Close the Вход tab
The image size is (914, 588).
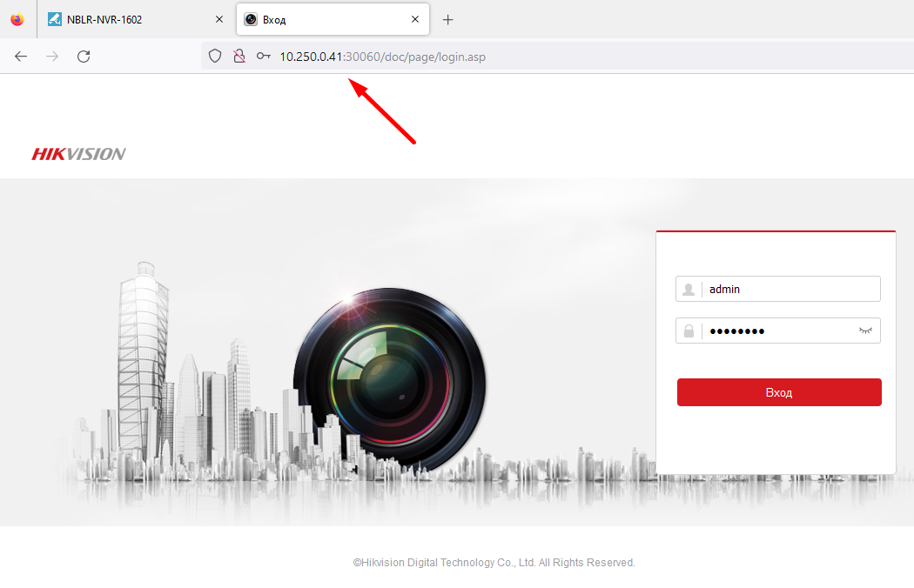[415, 19]
